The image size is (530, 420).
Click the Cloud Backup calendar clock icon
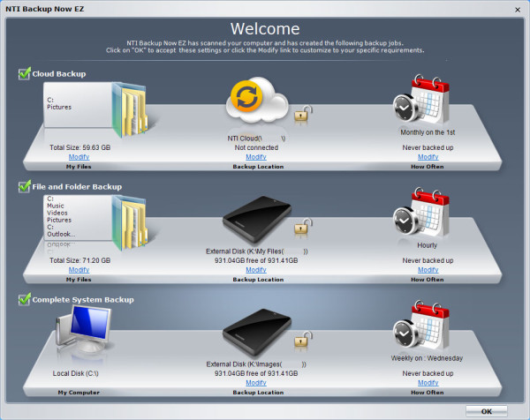pos(421,100)
